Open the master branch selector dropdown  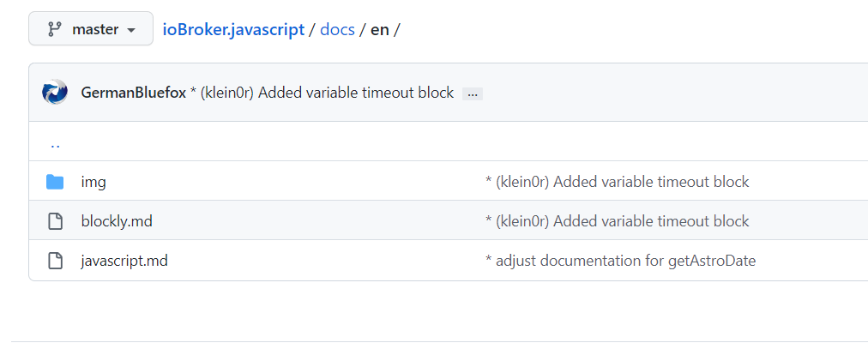tap(91, 29)
